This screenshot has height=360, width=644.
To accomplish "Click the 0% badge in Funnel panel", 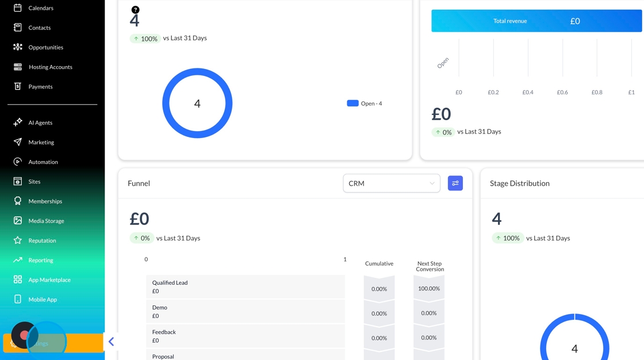I will 141,238.
